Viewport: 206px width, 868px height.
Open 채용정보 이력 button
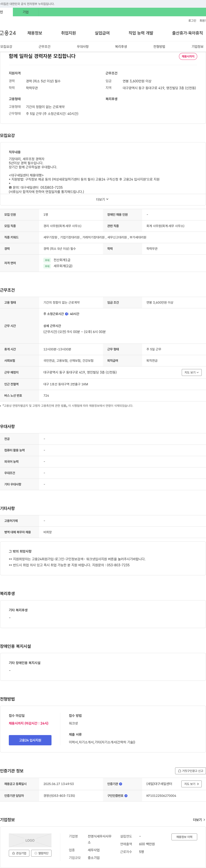click(184, 837)
